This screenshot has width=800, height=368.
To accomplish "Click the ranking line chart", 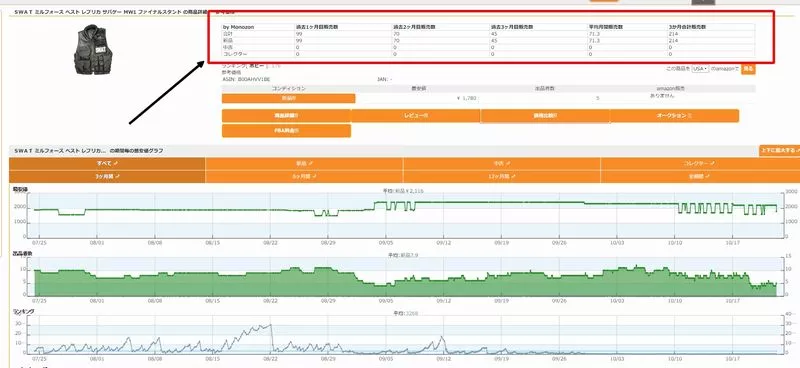I will pyautogui.click(x=407, y=334).
